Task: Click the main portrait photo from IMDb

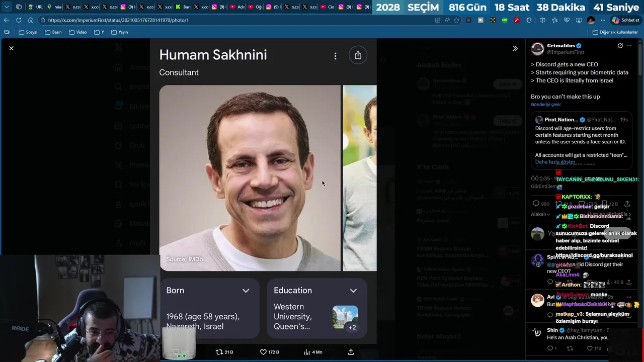Action: coord(250,178)
